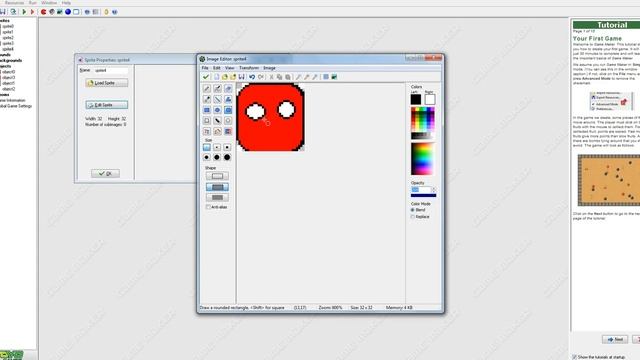The width and height of the screenshot is (640, 360).
Task: Run the game with green play icon
Action: click(24, 12)
